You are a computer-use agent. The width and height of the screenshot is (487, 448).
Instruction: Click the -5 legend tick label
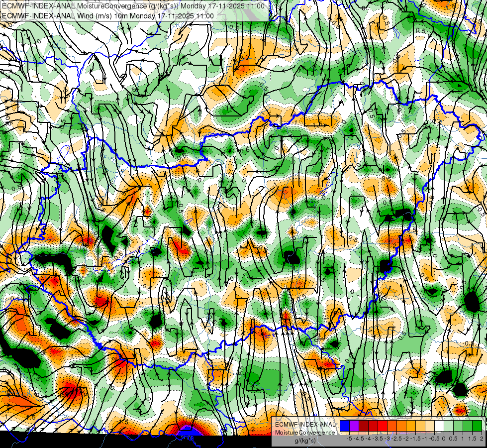click(349, 439)
